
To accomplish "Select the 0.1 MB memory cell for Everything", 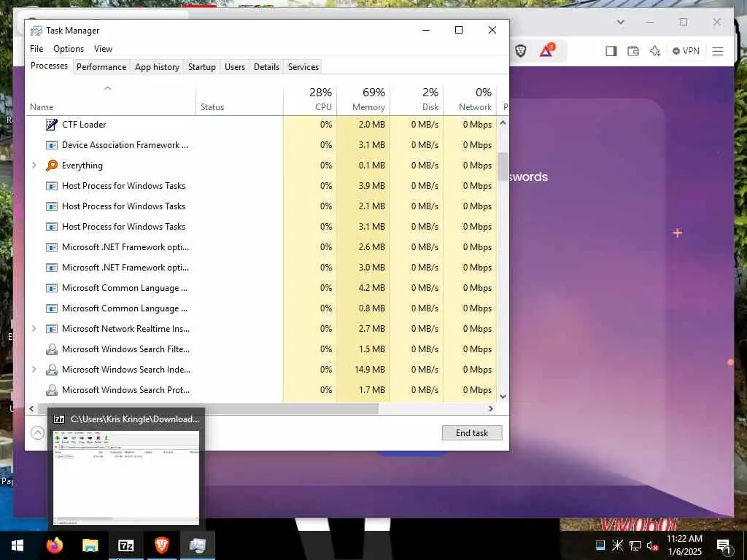I will point(363,166).
